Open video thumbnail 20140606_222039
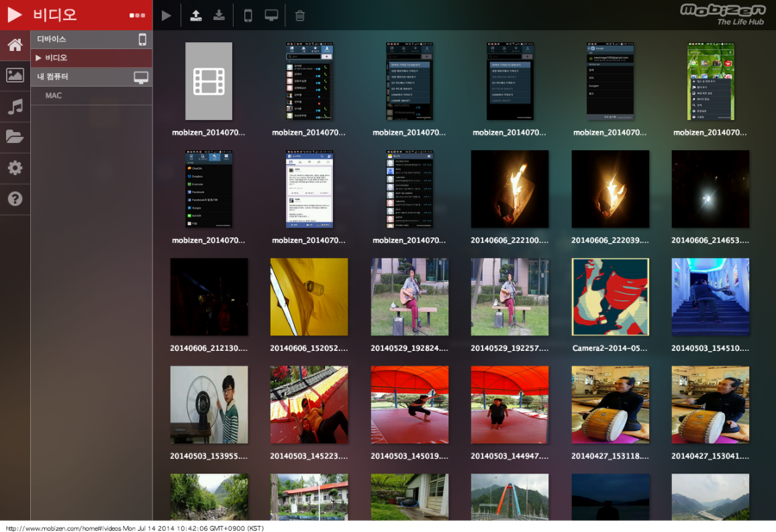This screenshot has height=532, width=776. click(x=610, y=189)
